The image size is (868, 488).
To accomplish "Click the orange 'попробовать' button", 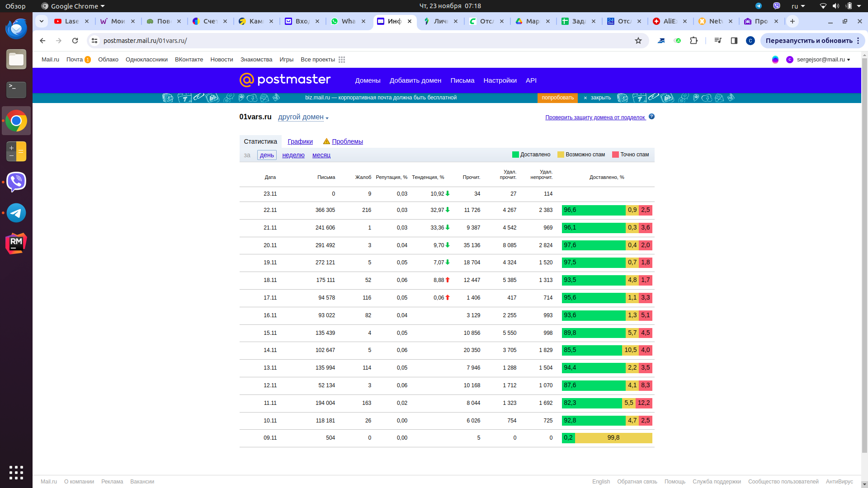I will [557, 98].
